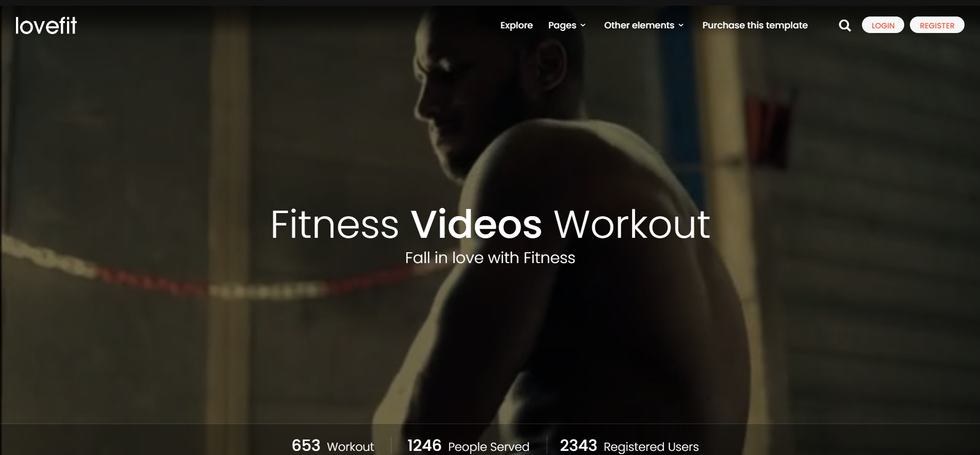Viewport: 980px width, 455px height.
Task: Expand the Other elements chevron
Action: (x=681, y=25)
